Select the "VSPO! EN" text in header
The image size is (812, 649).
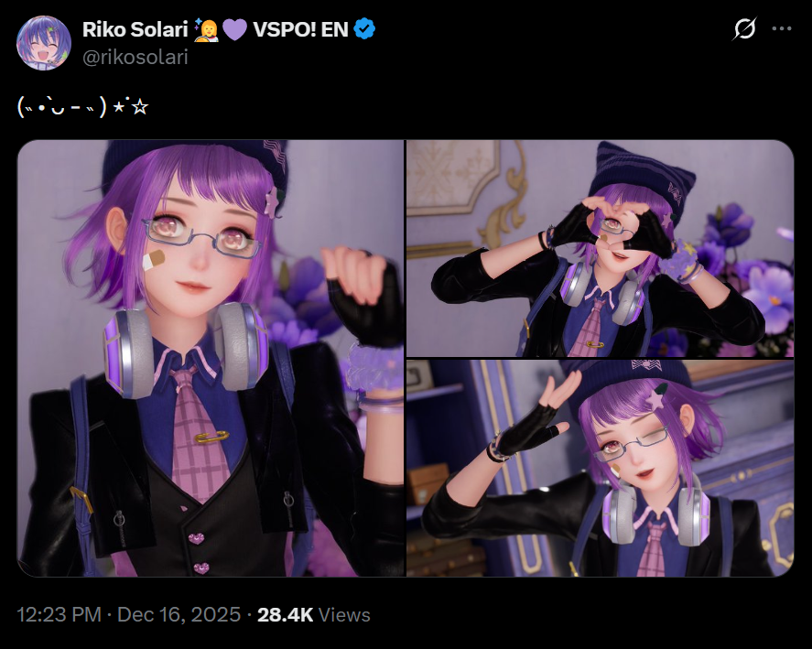(x=300, y=29)
